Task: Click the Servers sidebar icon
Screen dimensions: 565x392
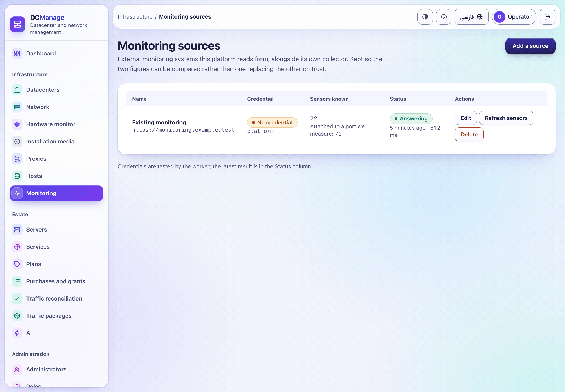Action: tap(17, 230)
